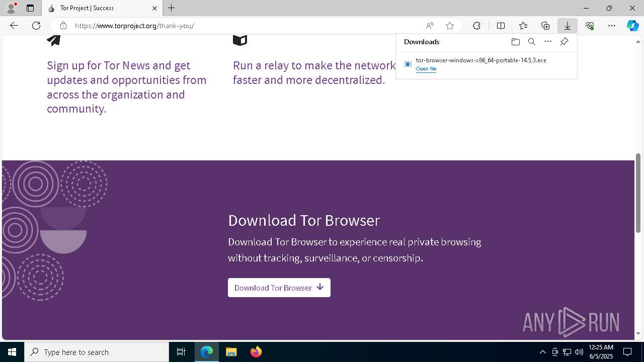This screenshot has width=644, height=362.
Task: Open the taskbar clock and date
Action: (601, 352)
